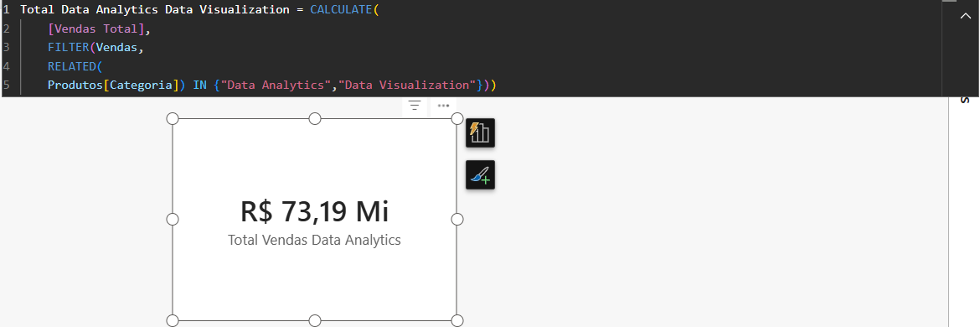Click the Total Vendas Data Analytics label

(x=314, y=240)
